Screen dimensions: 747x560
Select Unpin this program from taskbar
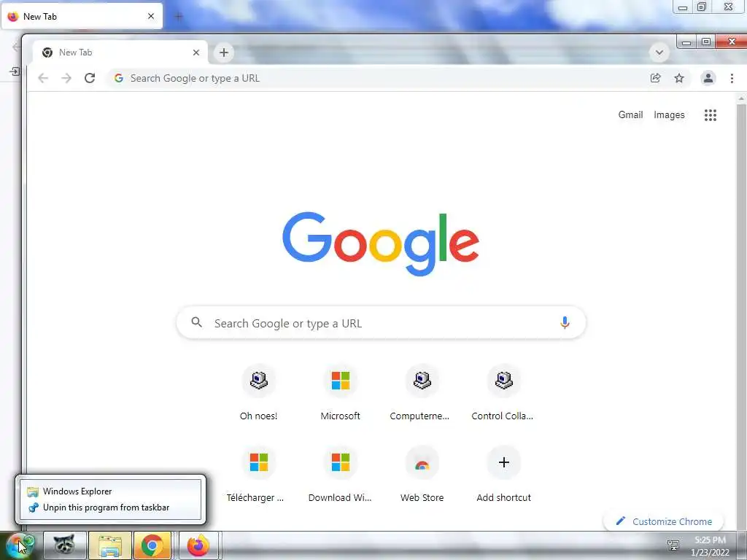tap(111, 507)
